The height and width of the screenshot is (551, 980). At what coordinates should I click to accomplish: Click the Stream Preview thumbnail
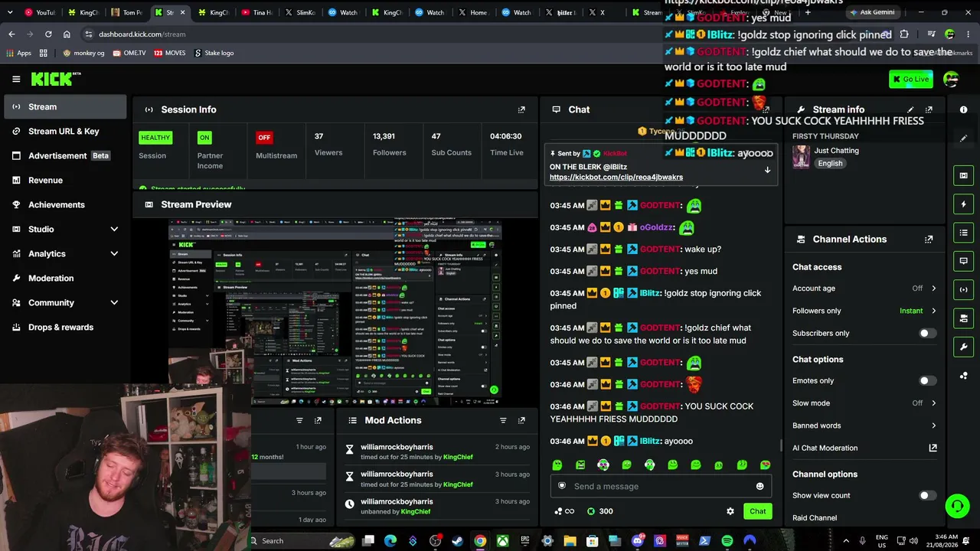pyautogui.click(x=335, y=312)
